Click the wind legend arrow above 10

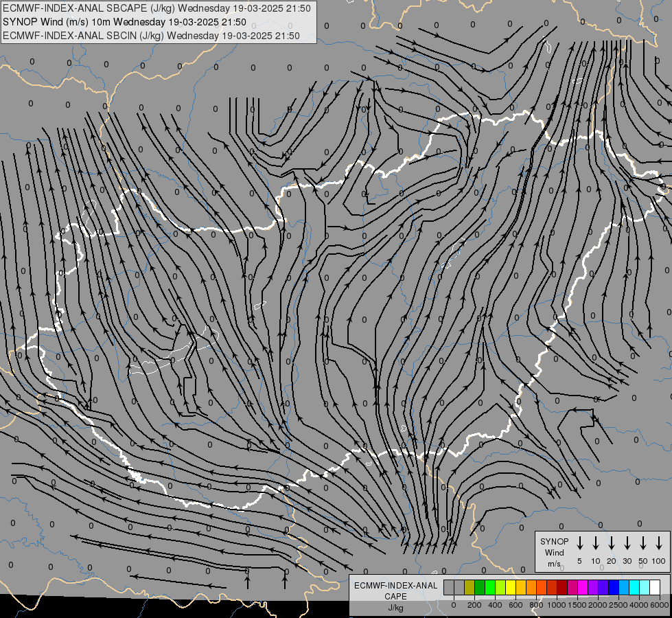tap(595, 542)
